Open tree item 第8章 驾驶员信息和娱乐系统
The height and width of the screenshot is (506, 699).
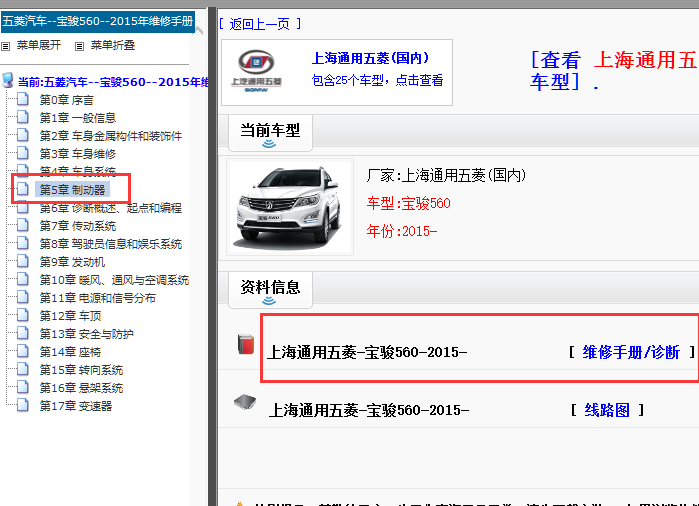pos(111,244)
